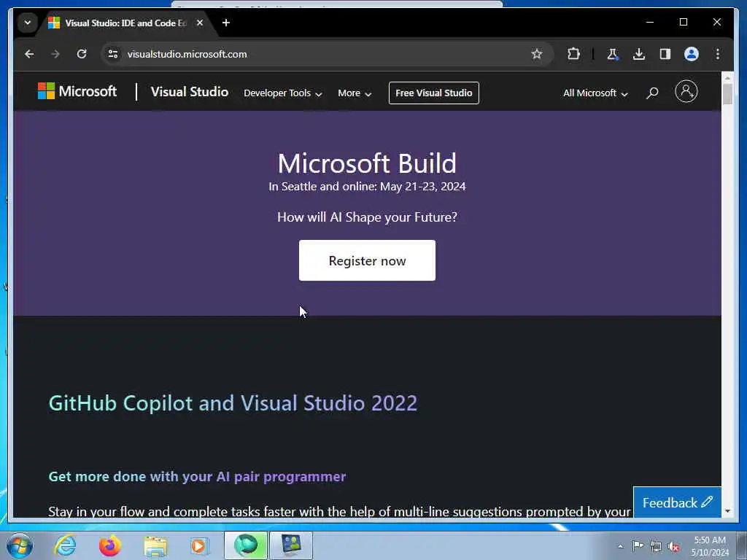Click the Microsoft Build heading
Image resolution: width=747 pixels, height=560 pixels.
click(x=367, y=163)
